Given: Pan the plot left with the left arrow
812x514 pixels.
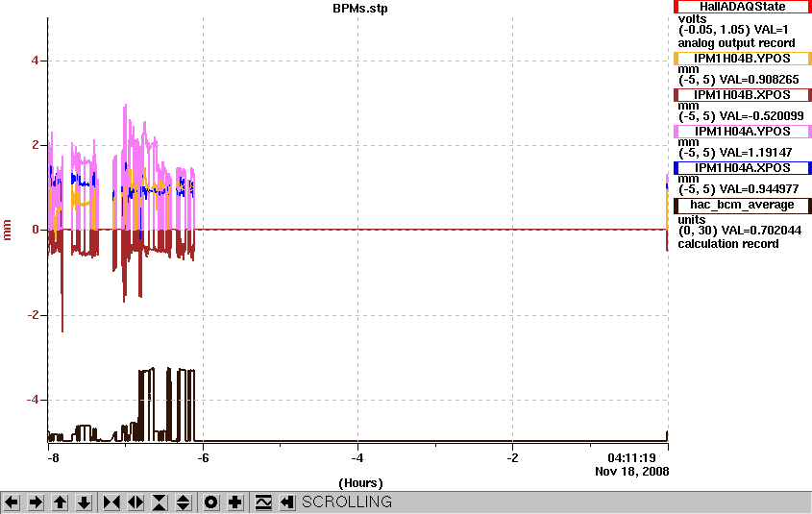Looking at the screenshot, I should (x=12, y=502).
